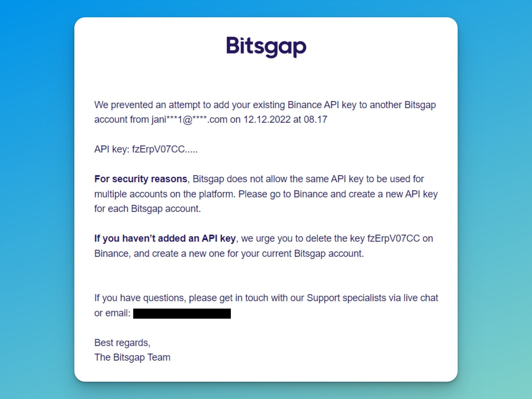Click the email body white card area
Image resolution: width=532 pixels, height=399 pixels.
[266, 199]
